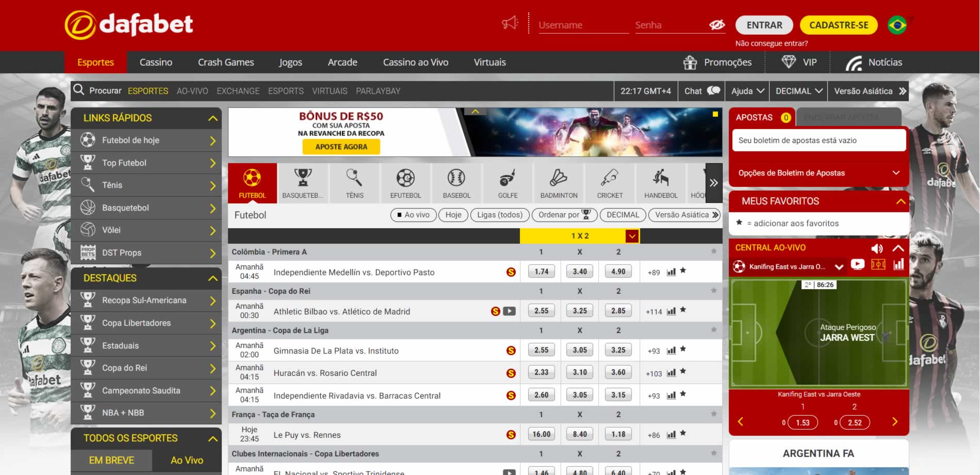Open live video stream icon in Central Ao-Vivo
Image resolution: width=980 pixels, height=475 pixels.
[x=857, y=264]
